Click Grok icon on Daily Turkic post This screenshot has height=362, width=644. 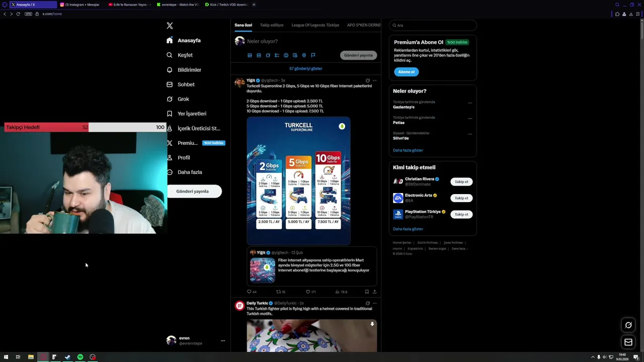coord(368,303)
